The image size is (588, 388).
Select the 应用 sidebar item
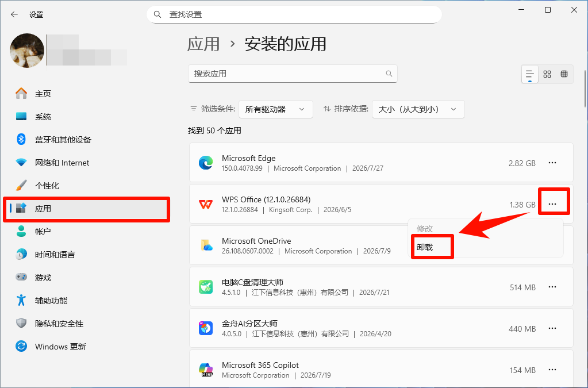coord(87,209)
